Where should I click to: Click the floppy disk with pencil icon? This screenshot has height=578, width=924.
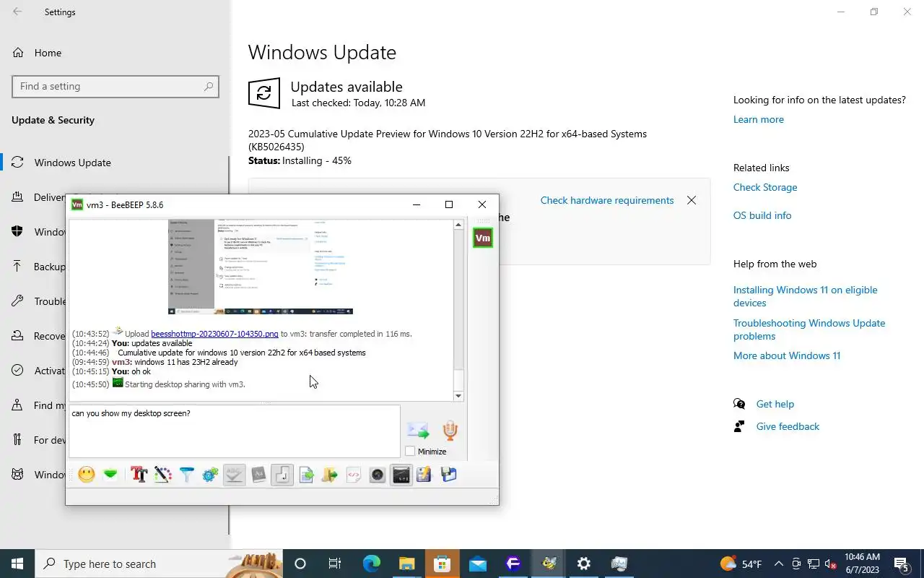click(424, 475)
